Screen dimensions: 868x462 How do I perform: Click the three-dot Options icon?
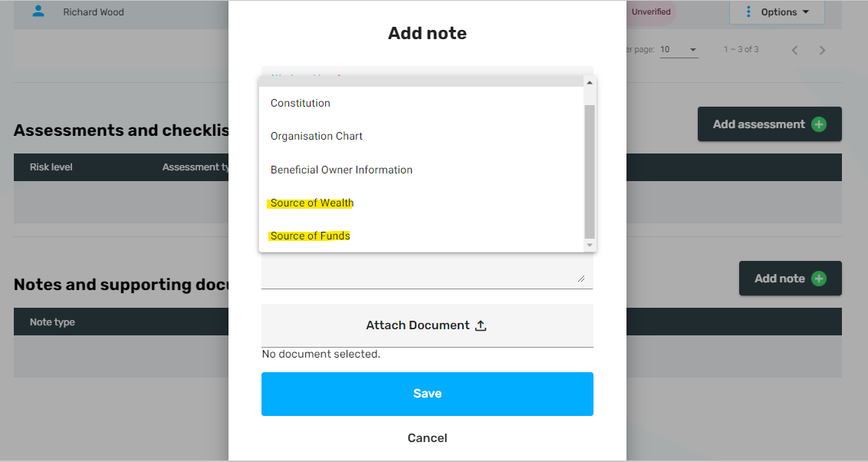pyautogui.click(x=748, y=12)
